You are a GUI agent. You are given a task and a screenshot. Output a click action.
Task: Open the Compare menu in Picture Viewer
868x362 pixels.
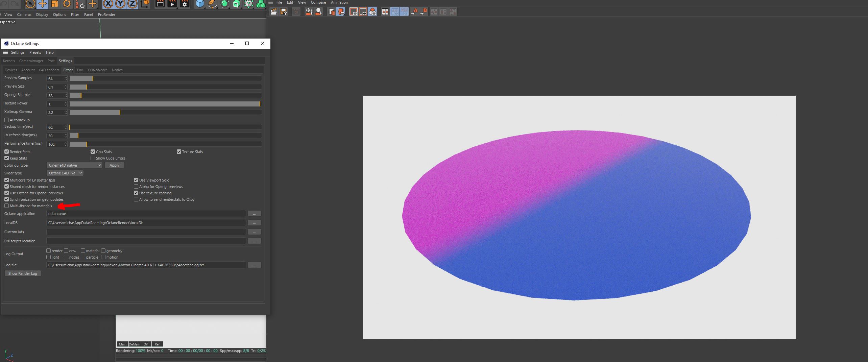click(318, 2)
